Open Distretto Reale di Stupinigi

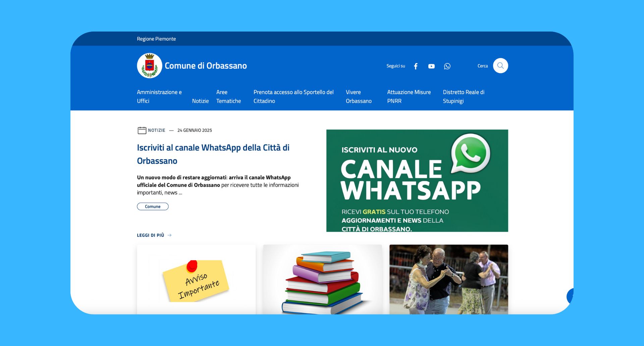(464, 97)
